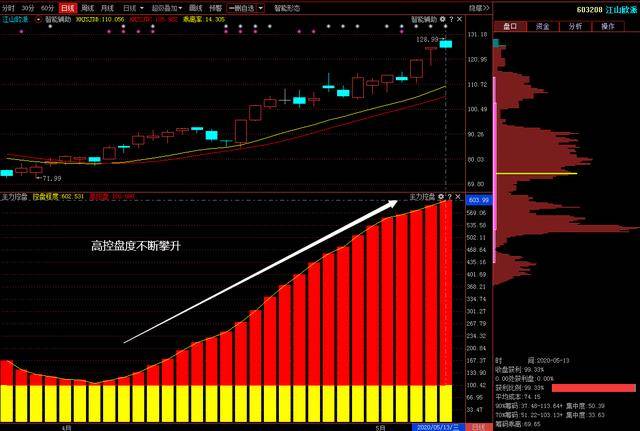This screenshot has height=431, width=640.
Task: Close the 智能辅助 main chart indicator
Action: tap(458, 19)
